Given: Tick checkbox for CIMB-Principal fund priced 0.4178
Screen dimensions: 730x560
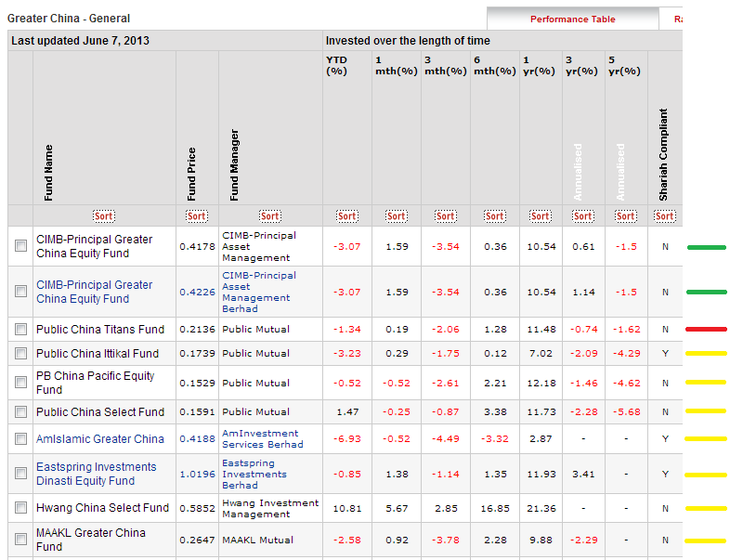Looking at the screenshot, I should (20, 245).
